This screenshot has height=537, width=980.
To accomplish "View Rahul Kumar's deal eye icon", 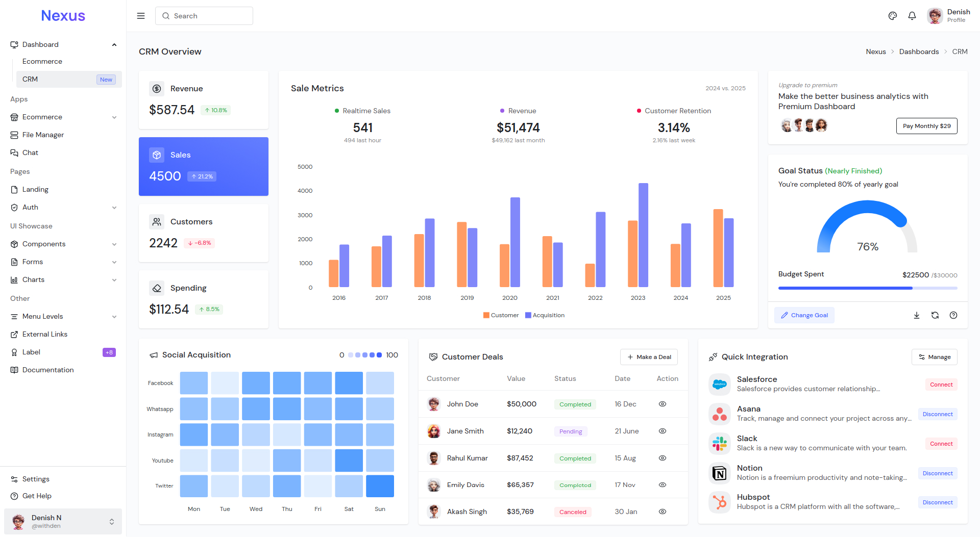I will [x=663, y=458].
